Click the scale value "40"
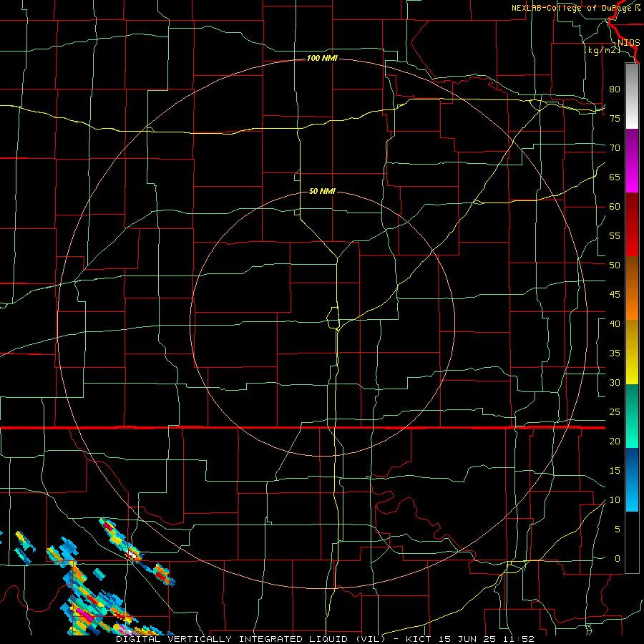This screenshot has width=644, height=644. tap(615, 323)
